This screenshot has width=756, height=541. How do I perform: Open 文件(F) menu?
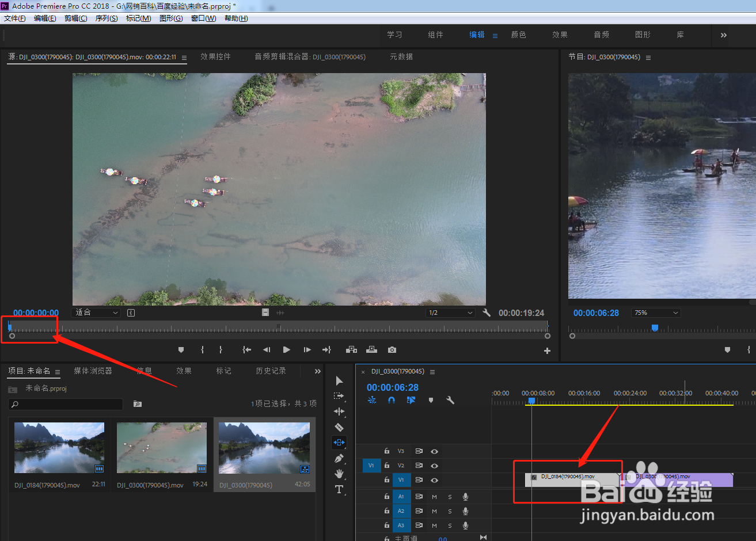(15, 18)
